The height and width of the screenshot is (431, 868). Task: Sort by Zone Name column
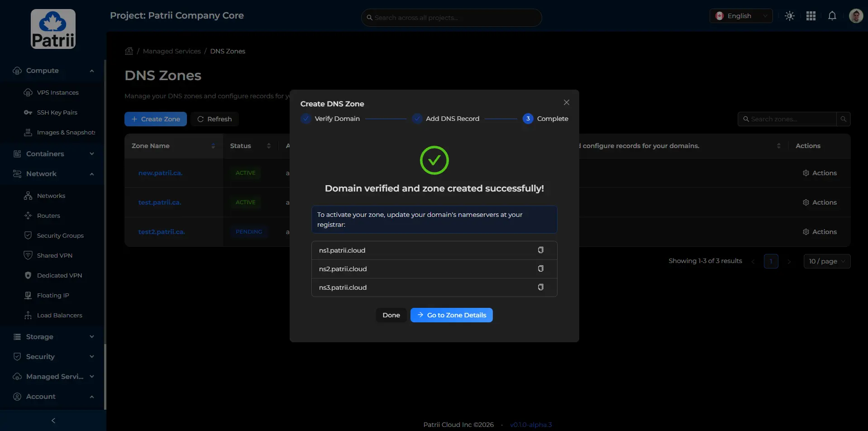click(213, 146)
